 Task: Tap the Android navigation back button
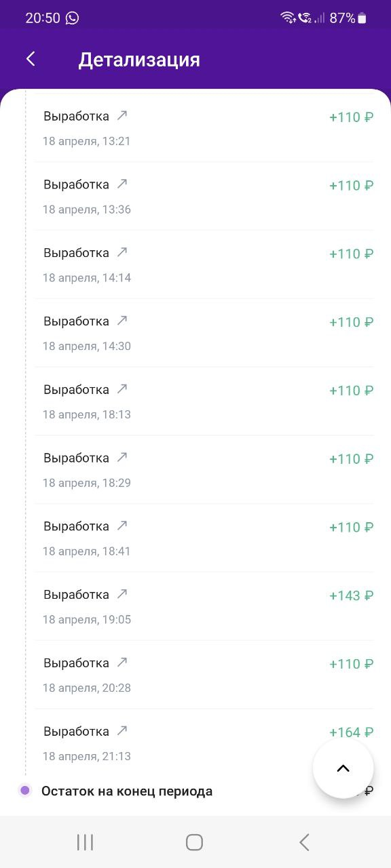(304, 842)
